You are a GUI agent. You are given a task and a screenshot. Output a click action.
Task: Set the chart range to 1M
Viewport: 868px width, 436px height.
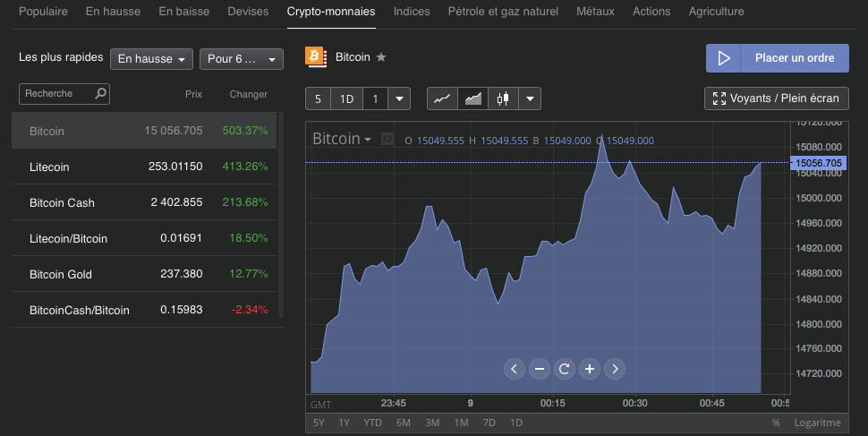[461, 423]
